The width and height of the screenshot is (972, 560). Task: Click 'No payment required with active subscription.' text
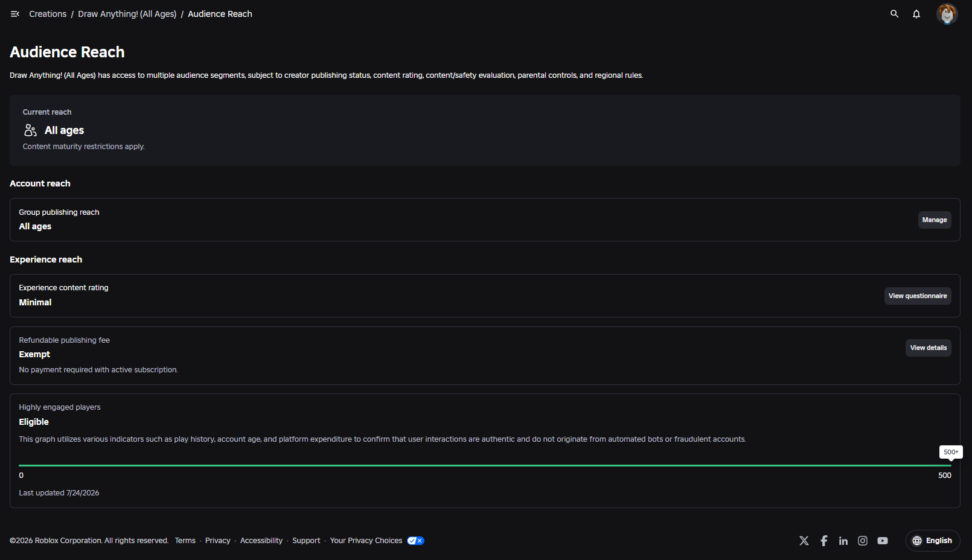(98, 370)
